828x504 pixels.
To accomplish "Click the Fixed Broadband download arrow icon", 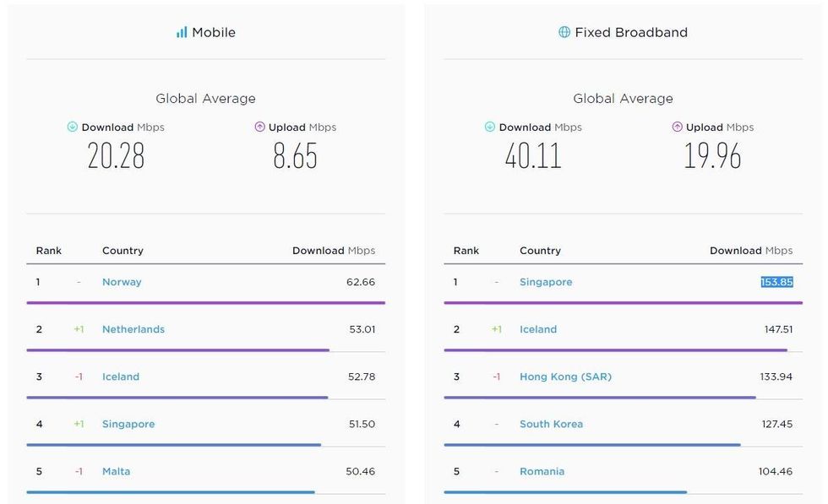I will coord(490,127).
